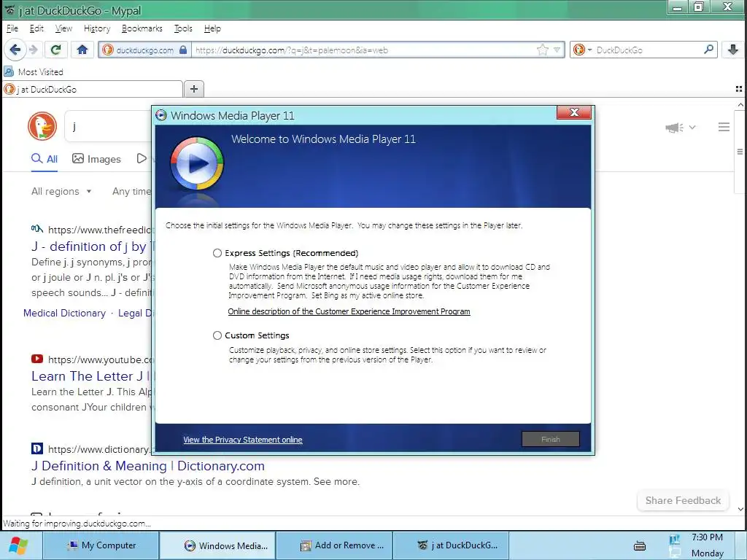Select the 'j at DuckDuckGo' browser tab
This screenshot has height=560, width=747.
[x=93, y=89]
